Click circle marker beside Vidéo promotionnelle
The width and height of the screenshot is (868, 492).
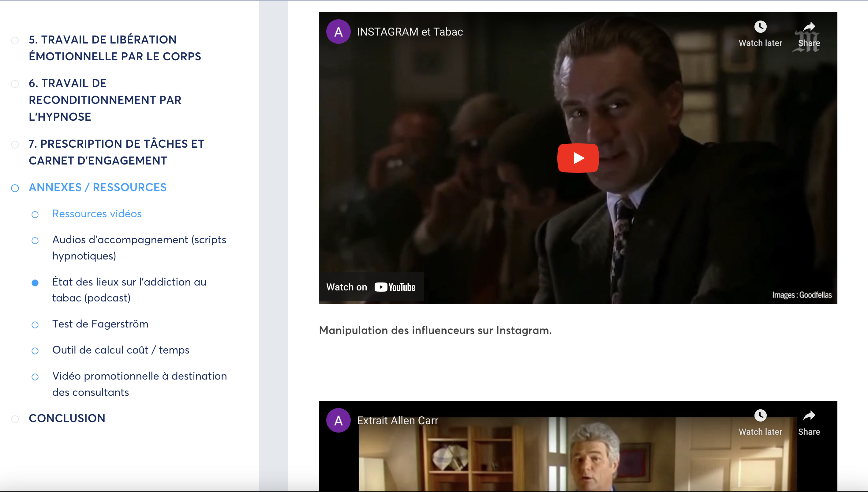(35, 377)
